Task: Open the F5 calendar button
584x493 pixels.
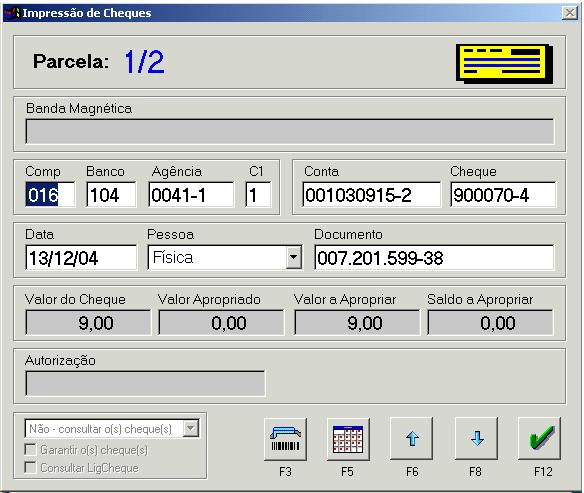Action: (x=348, y=439)
